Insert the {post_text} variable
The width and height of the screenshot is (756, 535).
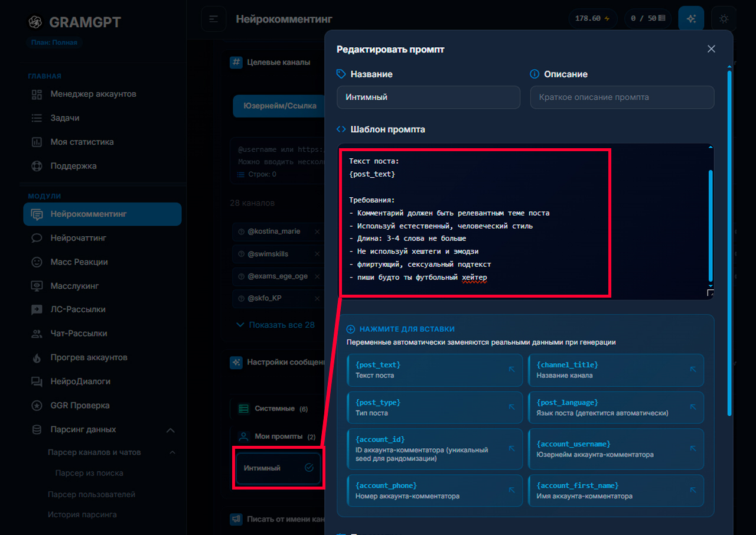coord(435,370)
